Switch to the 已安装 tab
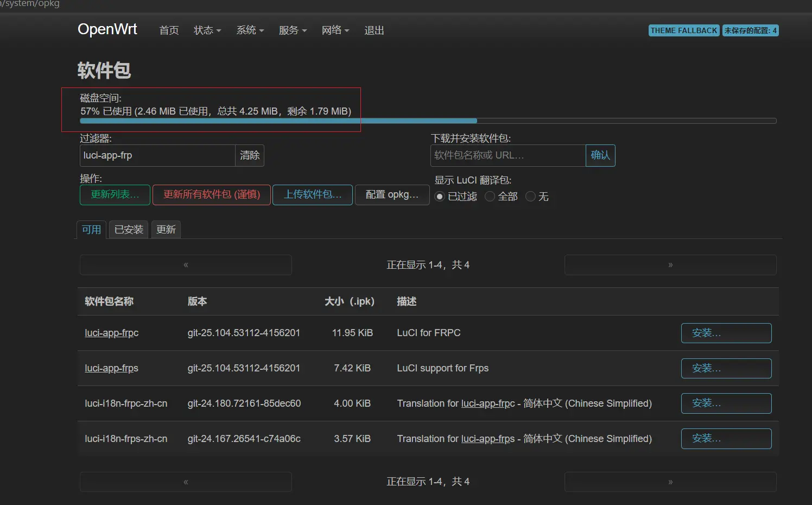Image resolution: width=812 pixels, height=505 pixels. pyautogui.click(x=129, y=230)
